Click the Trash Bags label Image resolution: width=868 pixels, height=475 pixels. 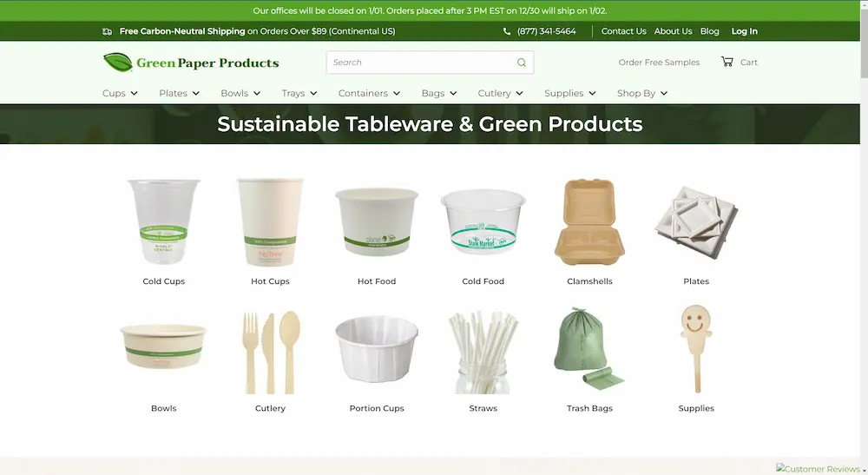[589, 408]
